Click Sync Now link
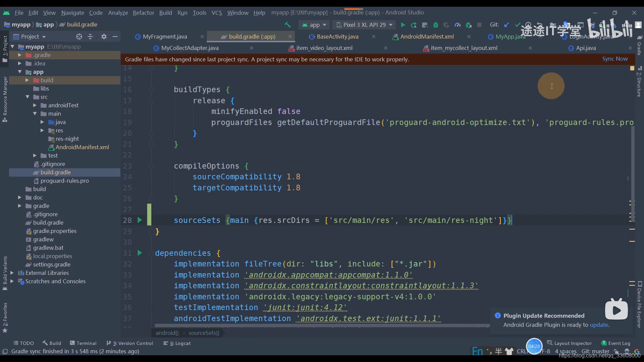 pos(615,59)
